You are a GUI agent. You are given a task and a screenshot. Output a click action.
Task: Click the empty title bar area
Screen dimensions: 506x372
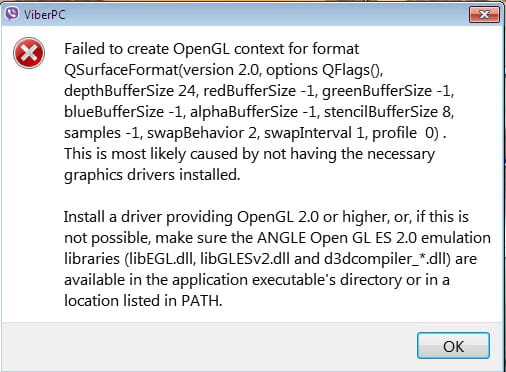[x=267, y=15]
